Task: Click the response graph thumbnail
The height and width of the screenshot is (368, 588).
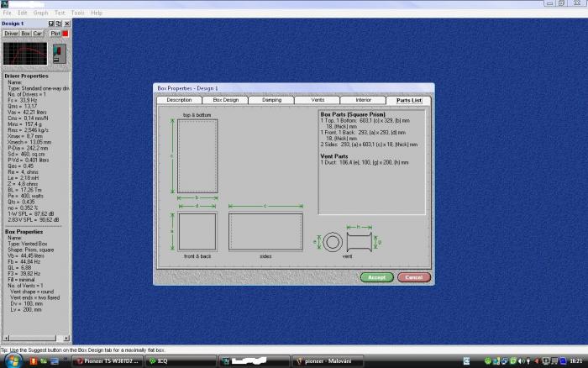Action: 24,54
